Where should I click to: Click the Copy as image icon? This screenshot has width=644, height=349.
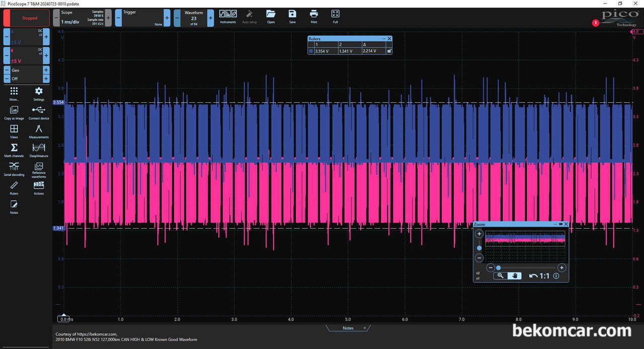tap(14, 112)
